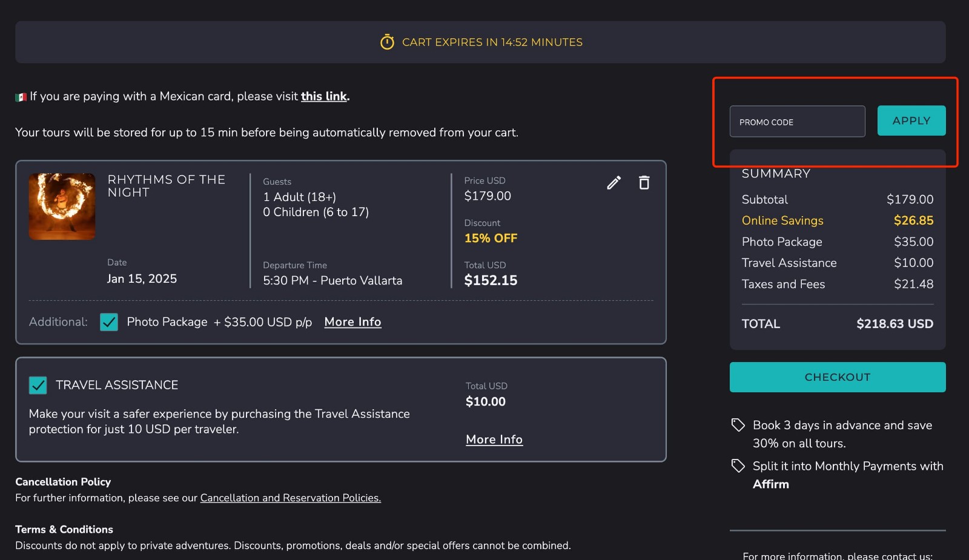Click inside the PROMO CODE field

pos(796,121)
